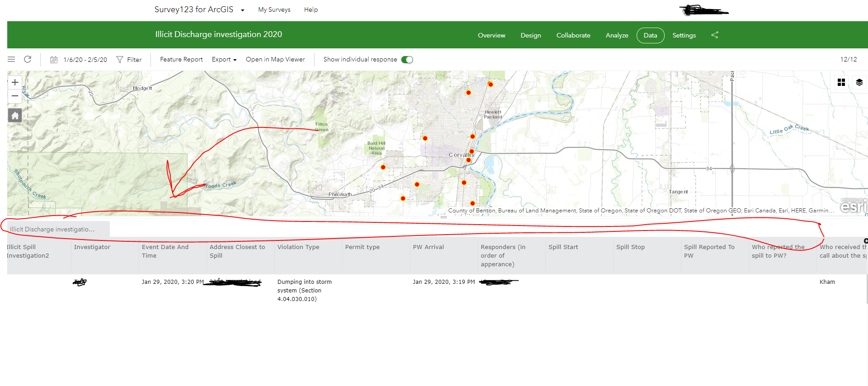Toggle Show individual response switch
The height and width of the screenshot is (386, 868).
point(407,60)
